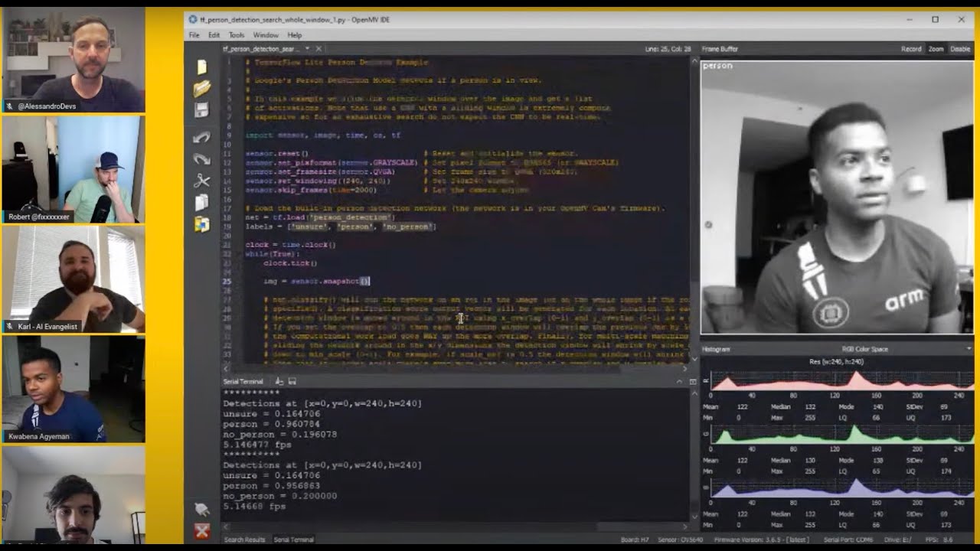Click the code editor horizontal scrollbar

click(x=454, y=368)
